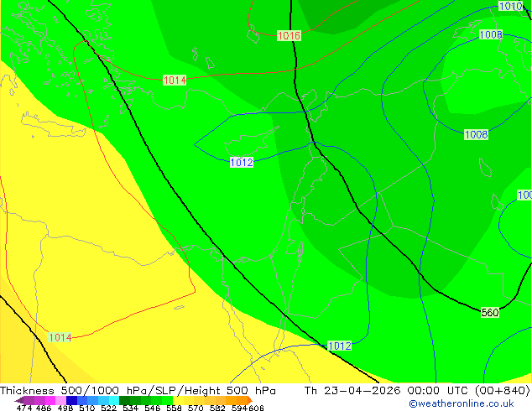Screen dimensions: 532x411
Task: Pick the cyan legend swatch right of 522
Action: click(113, 400)
